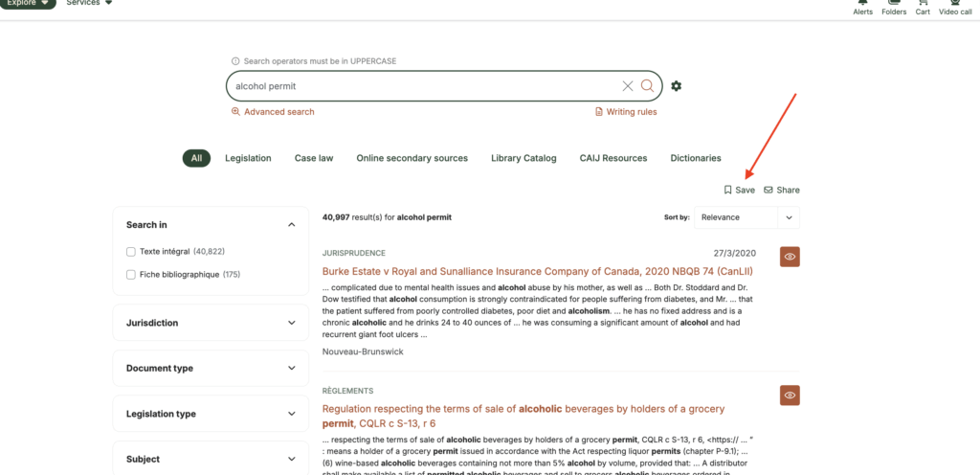Preview grocery permit Regulation with eye icon

click(790, 395)
